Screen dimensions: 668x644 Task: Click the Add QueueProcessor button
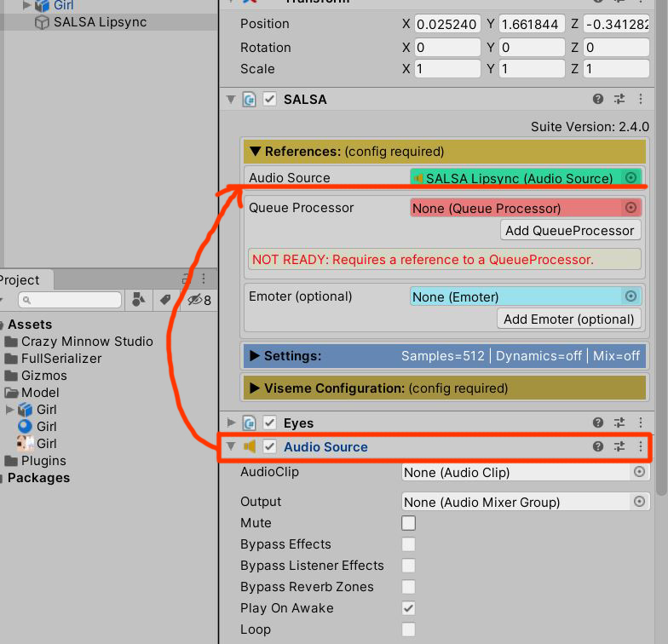tap(569, 230)
